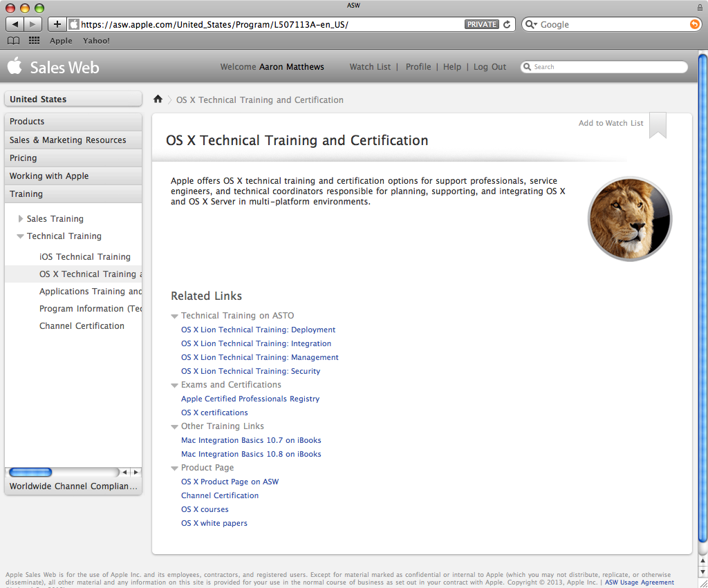708x588 pixels.
Task: Collapse Exams and Certifications group
Action: [174, 386]
